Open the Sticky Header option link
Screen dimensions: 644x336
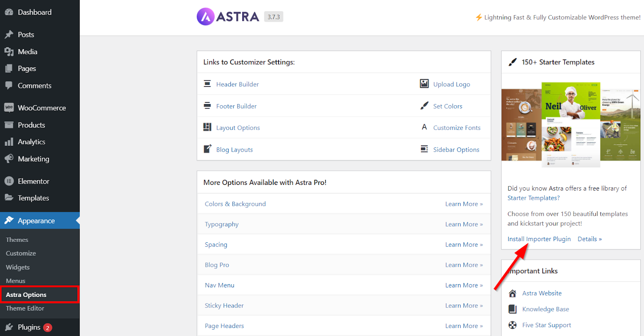coord(224,305)
